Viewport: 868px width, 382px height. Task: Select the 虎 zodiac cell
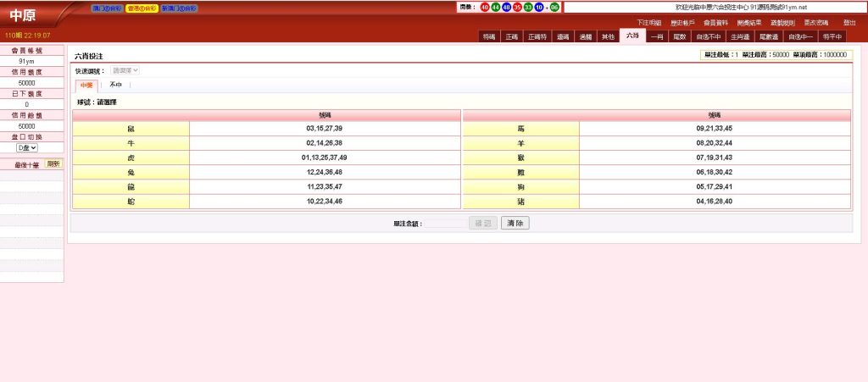point(131,158)
